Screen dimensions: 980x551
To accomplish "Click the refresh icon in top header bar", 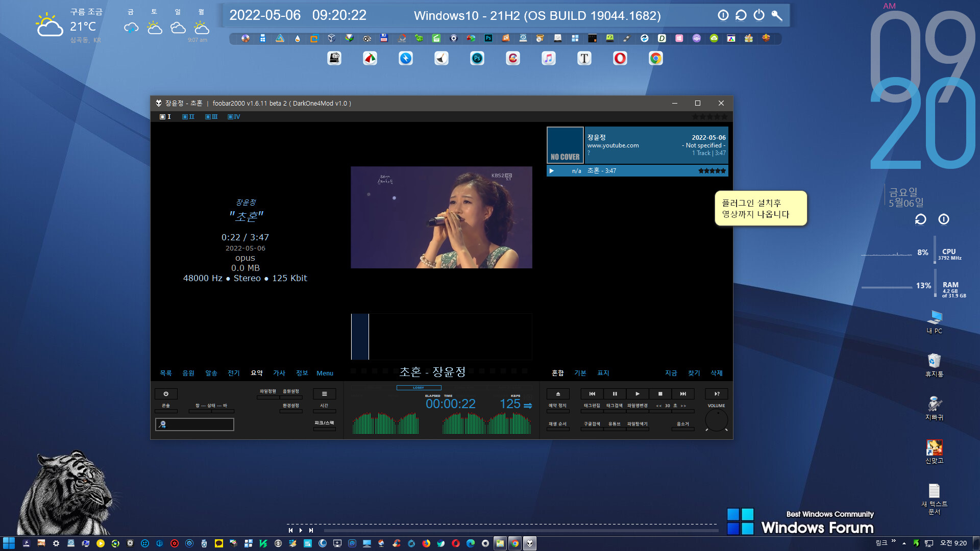I will click(x=741, y=15).
